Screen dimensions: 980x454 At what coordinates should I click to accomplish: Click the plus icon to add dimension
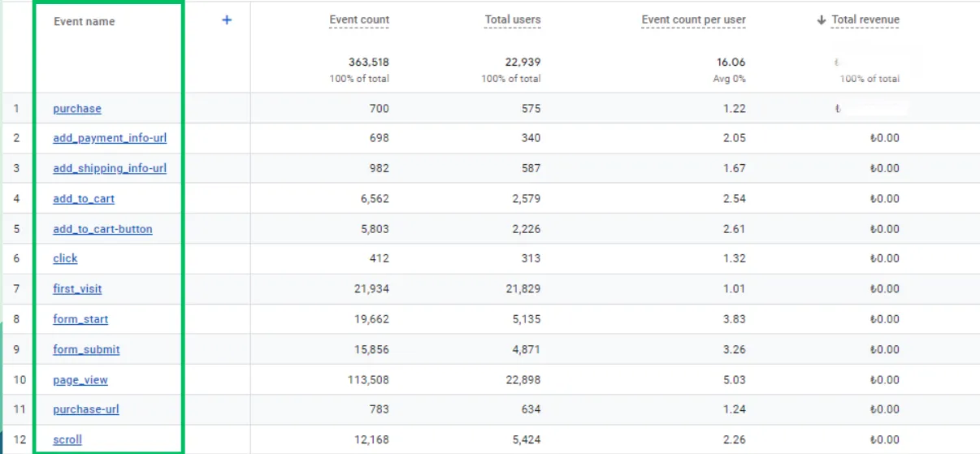point(227,20)
